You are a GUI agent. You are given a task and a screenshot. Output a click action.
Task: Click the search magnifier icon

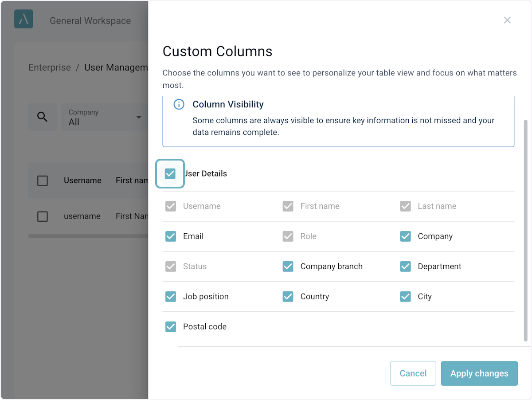[43, 117]
